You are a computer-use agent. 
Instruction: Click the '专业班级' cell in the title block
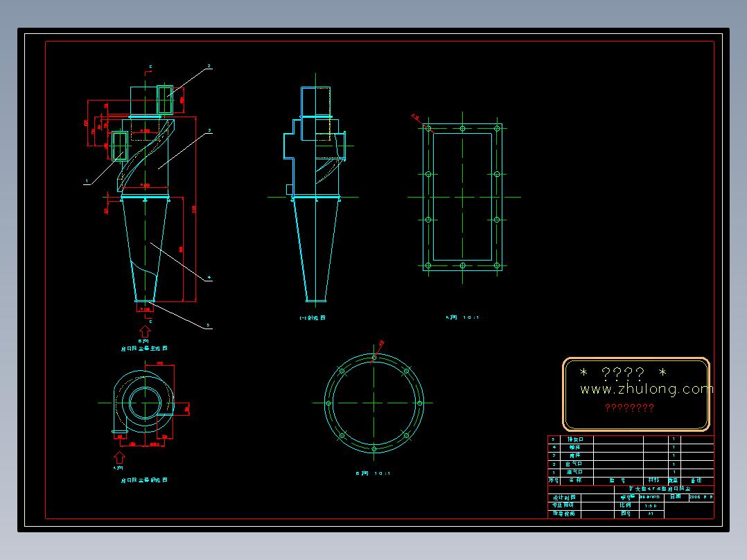point(564,505)
